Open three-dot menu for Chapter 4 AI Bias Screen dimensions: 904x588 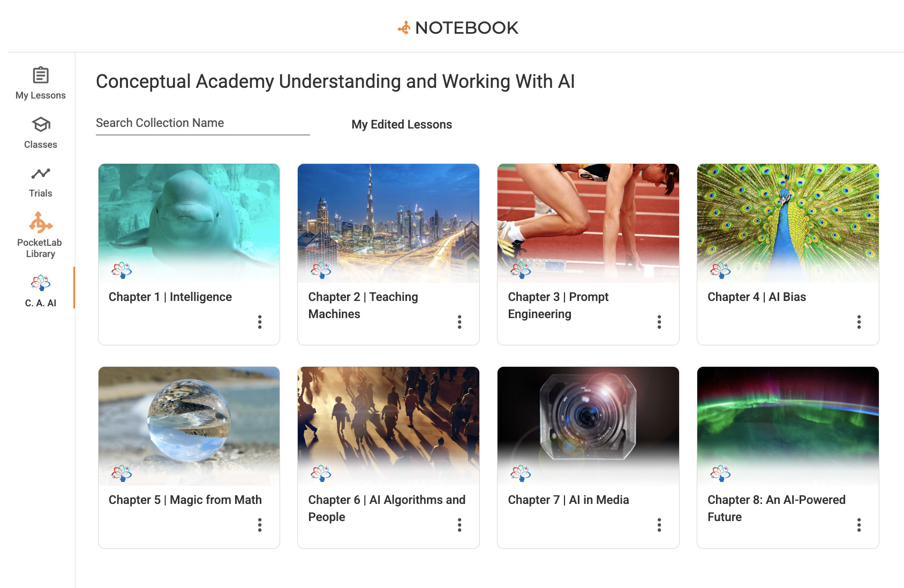coord(858,322)
